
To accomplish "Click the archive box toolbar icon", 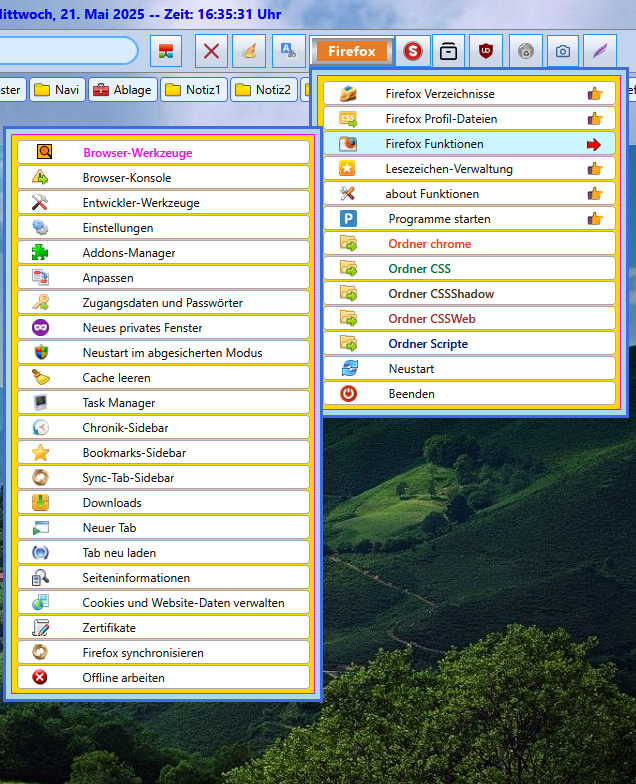I will pos(448,51).
